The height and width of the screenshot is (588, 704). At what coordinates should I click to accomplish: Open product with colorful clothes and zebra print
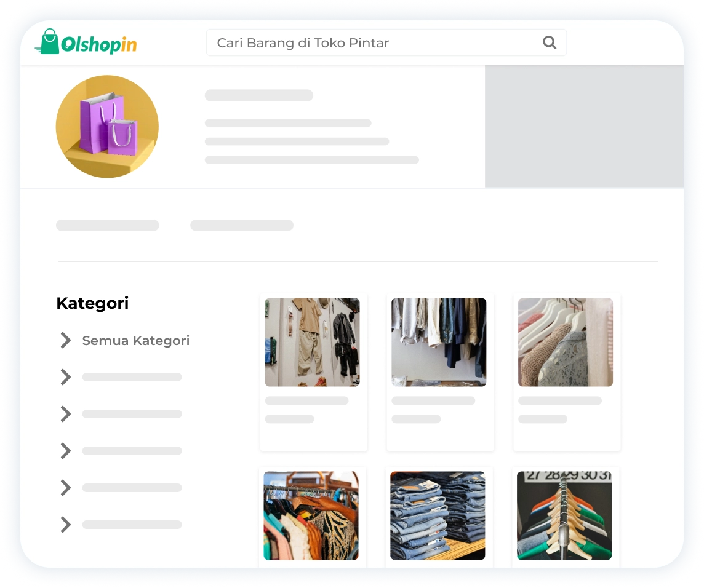[311, 515]
